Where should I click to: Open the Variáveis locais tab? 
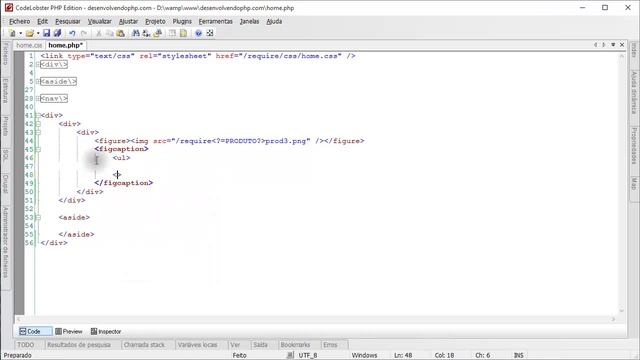click(x=198, y=345)
